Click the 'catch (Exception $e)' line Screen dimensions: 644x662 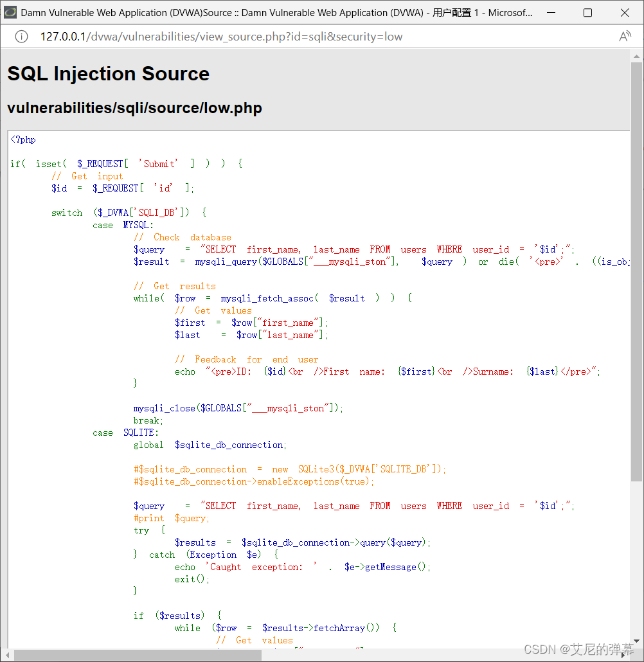pyautogui.click(x=206, y=555)
